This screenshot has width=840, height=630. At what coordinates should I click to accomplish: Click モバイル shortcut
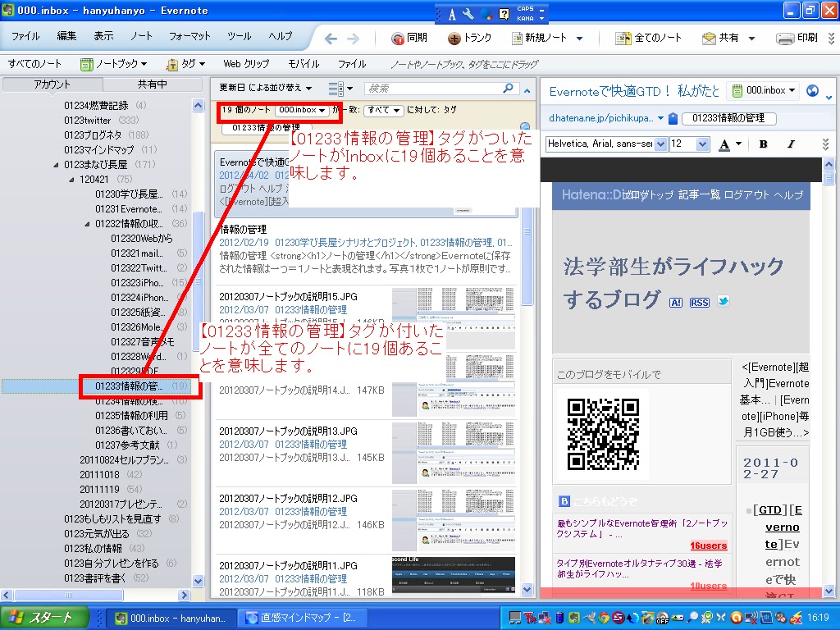click(x=304, y=64)
